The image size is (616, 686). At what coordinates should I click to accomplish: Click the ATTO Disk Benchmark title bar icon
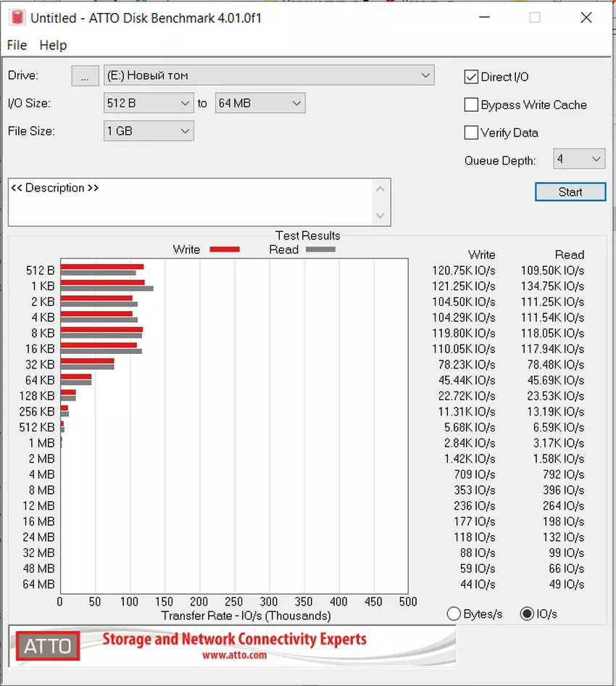point(14,17)
